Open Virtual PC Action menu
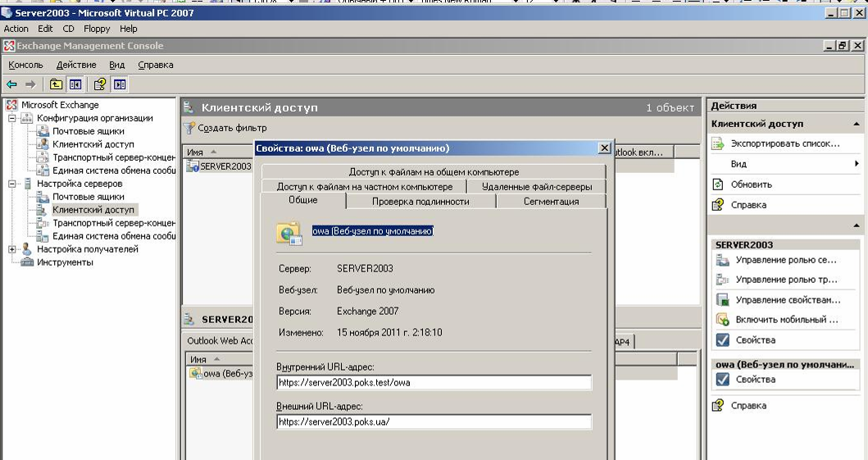 click(x=16, y=29)
